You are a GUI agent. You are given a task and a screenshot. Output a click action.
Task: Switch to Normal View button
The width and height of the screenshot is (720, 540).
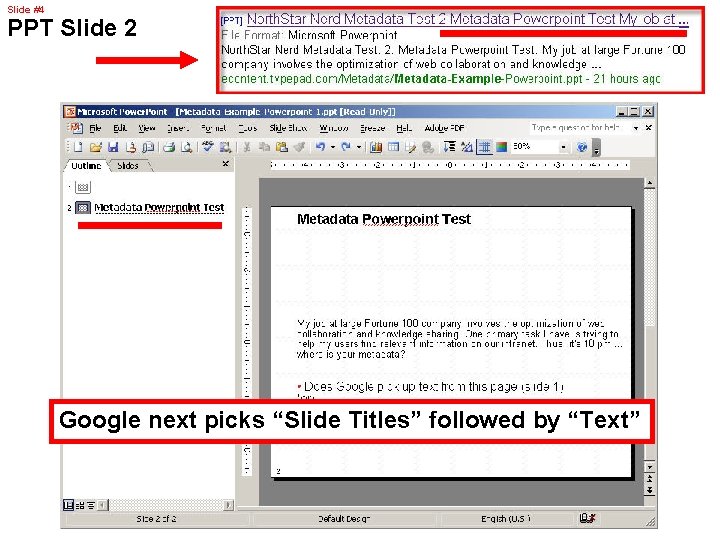pyautogui.click(x=68, y=505)
